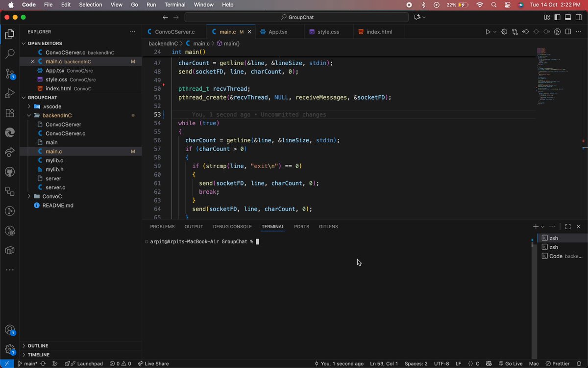
Task: Open the Terminal menu in menu bar
Action: pos(175,4)
